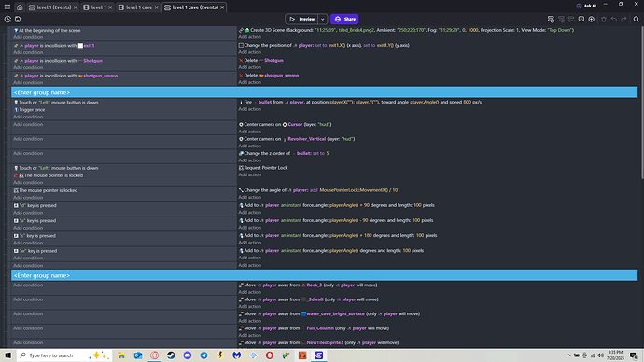The width and height of the screenshot is (644, 362).
Task: Click the trash delete icon in toolbar
Action: pyautogui.click(x=603, y=19)
